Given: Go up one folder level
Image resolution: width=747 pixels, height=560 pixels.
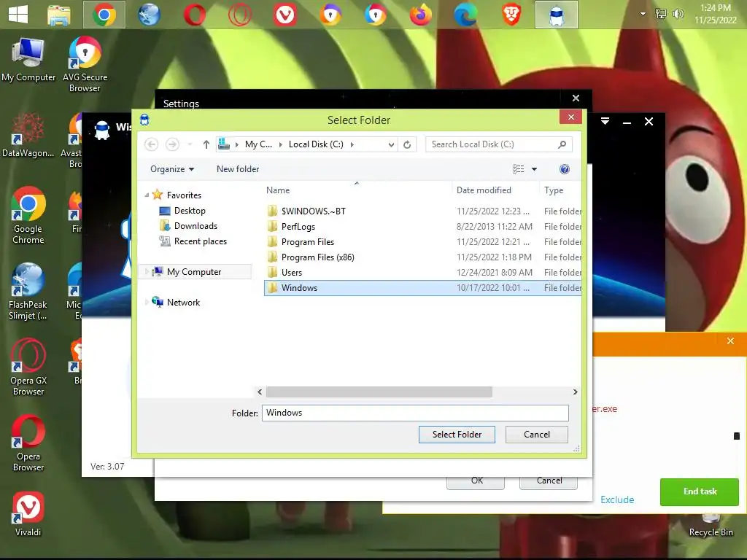Looking at the screenshot, I should pyautogui.click(x=206, y=144).
